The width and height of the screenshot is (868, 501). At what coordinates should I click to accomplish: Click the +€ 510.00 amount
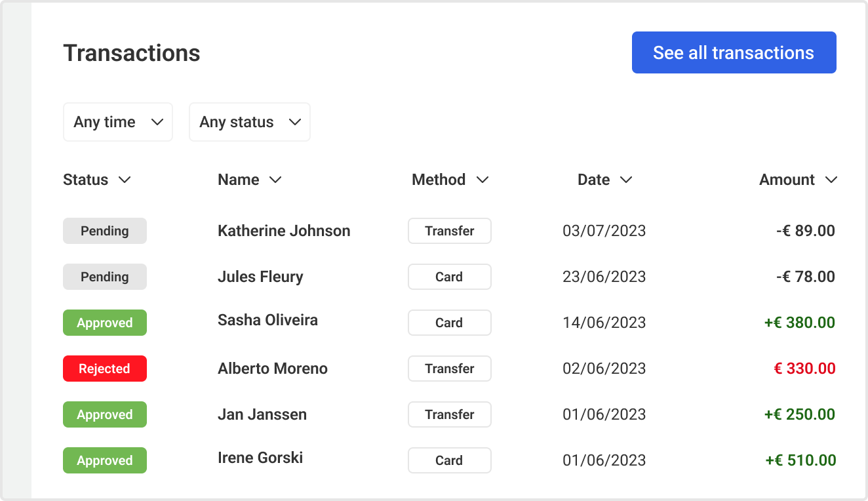800,460
